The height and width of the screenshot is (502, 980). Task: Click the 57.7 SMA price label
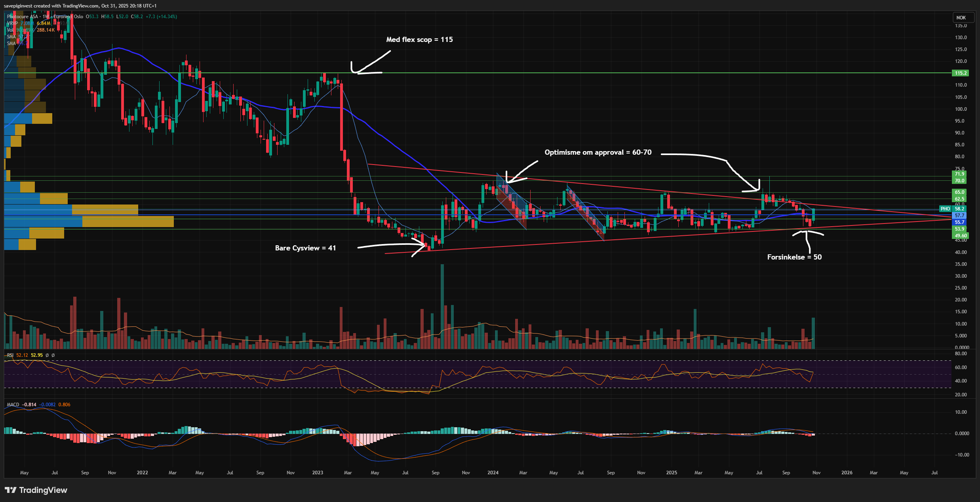point(959,216)
